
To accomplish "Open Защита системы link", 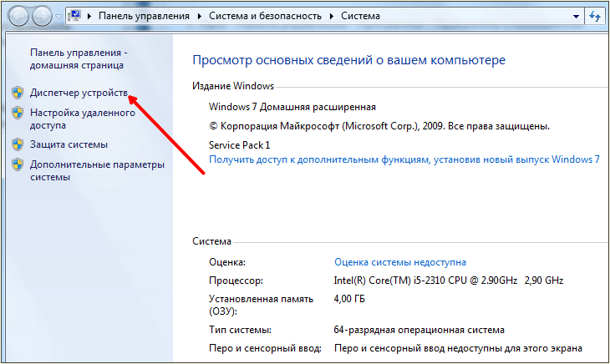I will point(69,144).
